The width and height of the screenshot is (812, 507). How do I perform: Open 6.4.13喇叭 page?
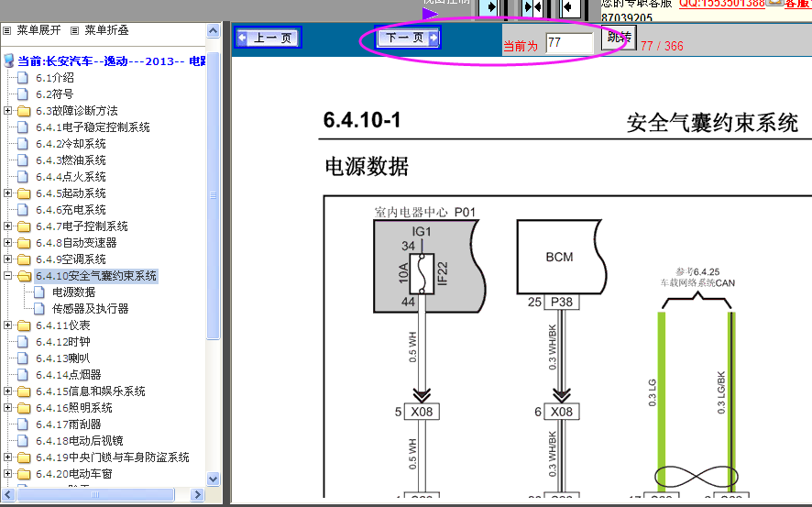(x=63, y=358)
